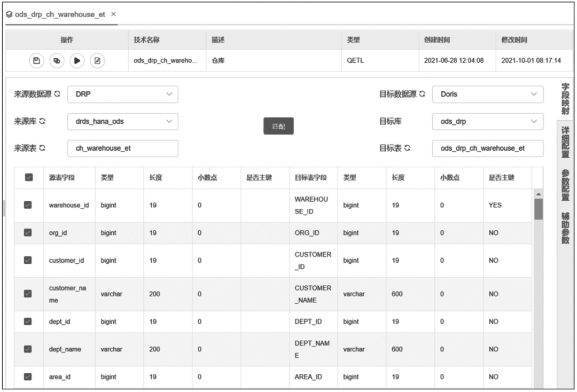Click the CUSTOMER_ID target field cell
Viewport: 577px width, 392px height.
(x=313, y=260)
